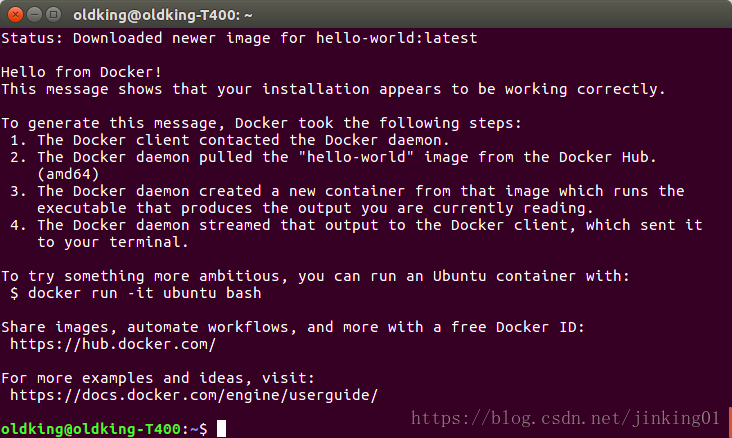Click the white terminal cursor block
This screenshot has width=732, height=438.
(x=222, y=428)
